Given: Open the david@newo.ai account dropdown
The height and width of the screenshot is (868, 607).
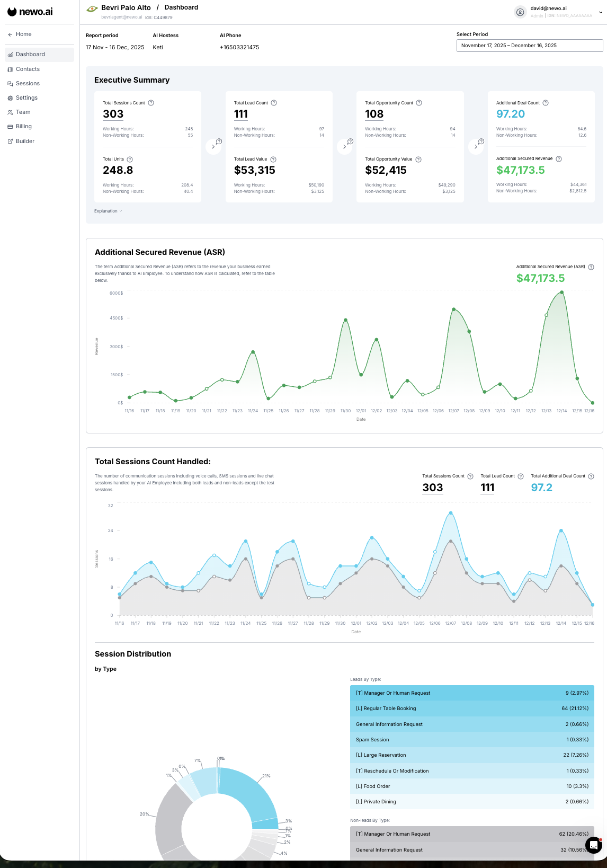Looking at the screenshot, I should point(600,12).
